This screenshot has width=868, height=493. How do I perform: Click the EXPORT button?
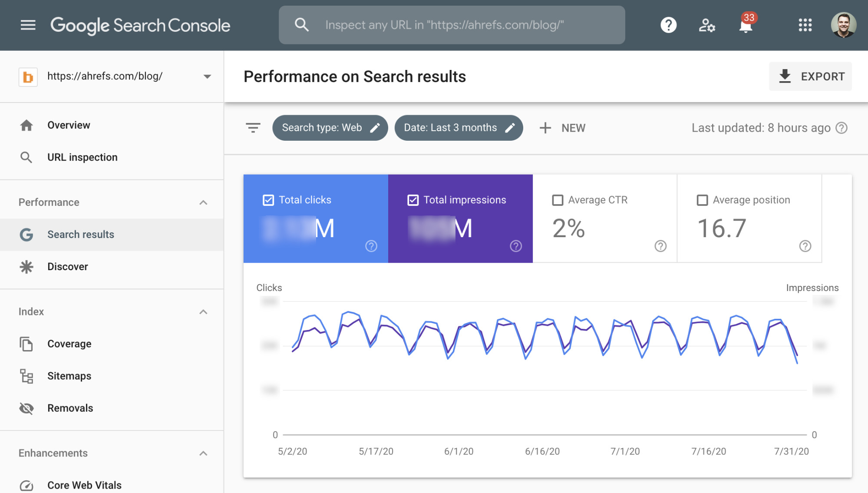[810, 76]
